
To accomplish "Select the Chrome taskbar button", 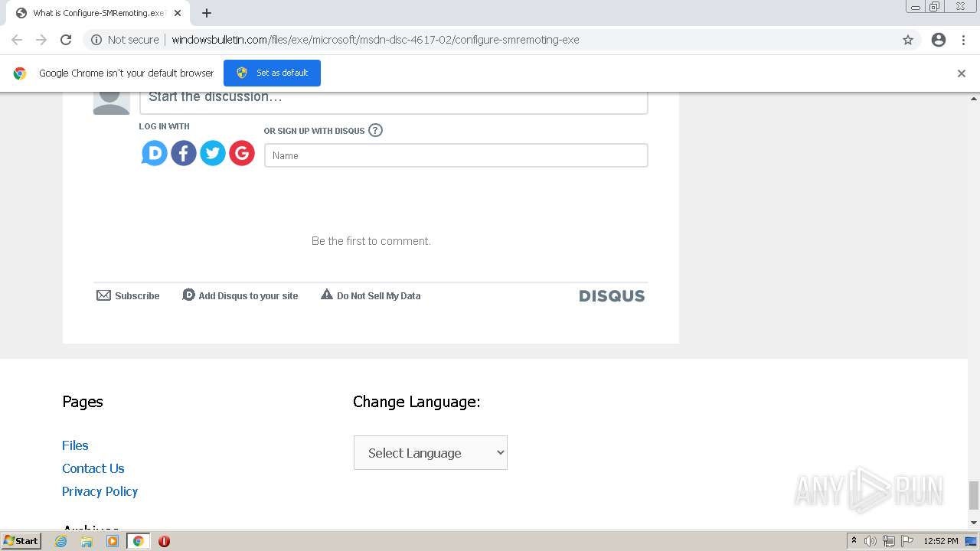I will click(x=138, y=541).
